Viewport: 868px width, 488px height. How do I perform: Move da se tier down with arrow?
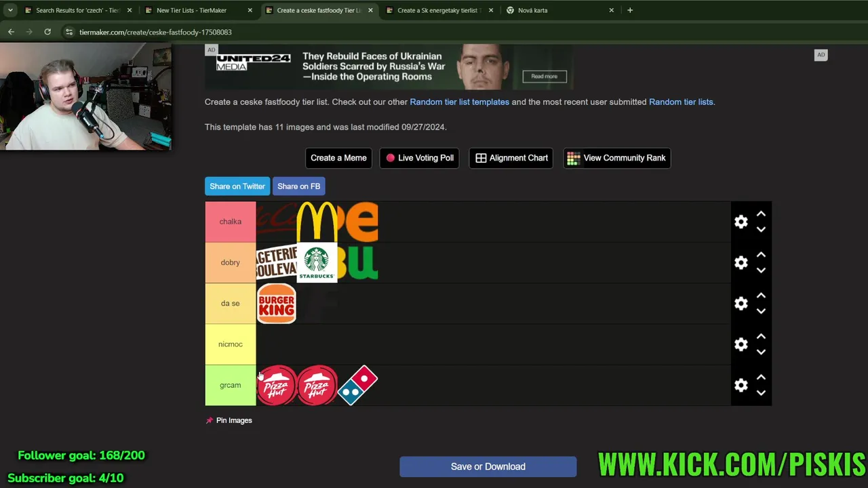pyautogui.click(x=761, y=311)
